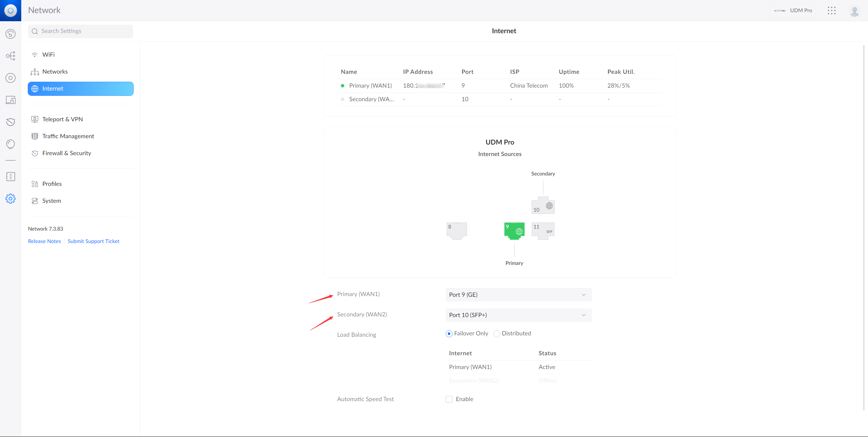This screenshot has height=437, width=868.
Task: Open the System Log sidebar icon
Action: (x=10, y=176)
